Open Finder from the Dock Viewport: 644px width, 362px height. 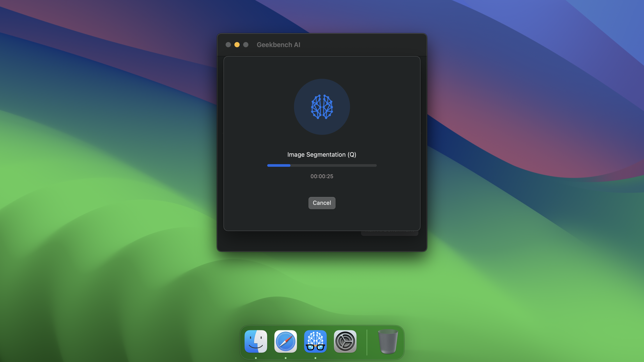pos(256,341)
